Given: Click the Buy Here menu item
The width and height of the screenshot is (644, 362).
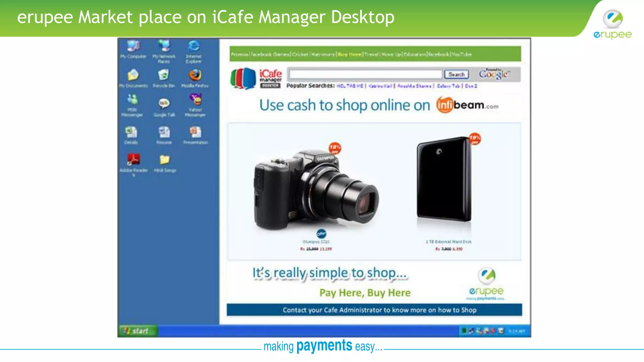Looking at the screenshot, I should click(x=350, y=54).
